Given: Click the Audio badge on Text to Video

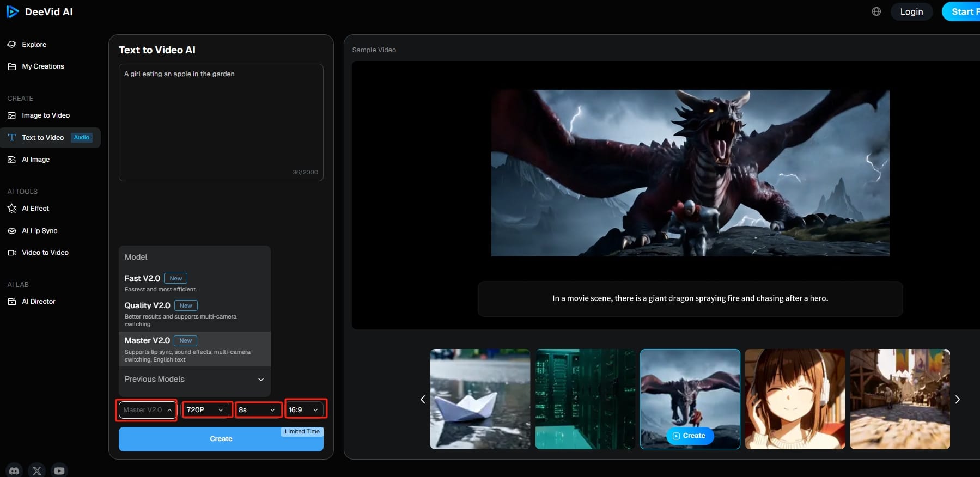Looking at the screenshot, I should 82,138.
